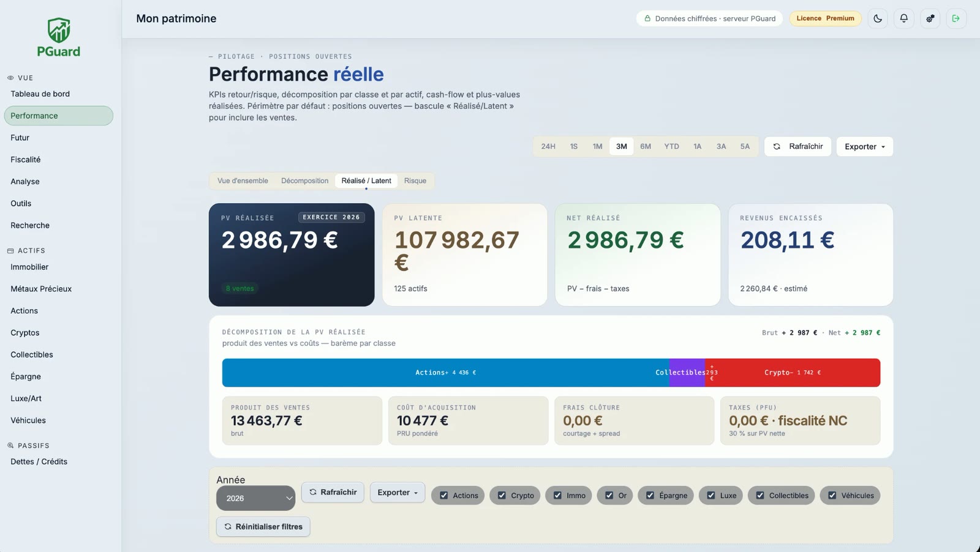The image size is (980, 552).
Task: Toggle the Crypto filter checkbox
Action: 502,495
